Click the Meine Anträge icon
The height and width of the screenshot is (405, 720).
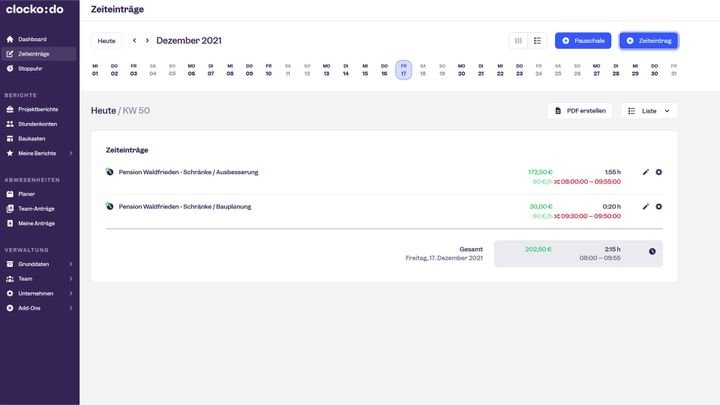[10, 223]
